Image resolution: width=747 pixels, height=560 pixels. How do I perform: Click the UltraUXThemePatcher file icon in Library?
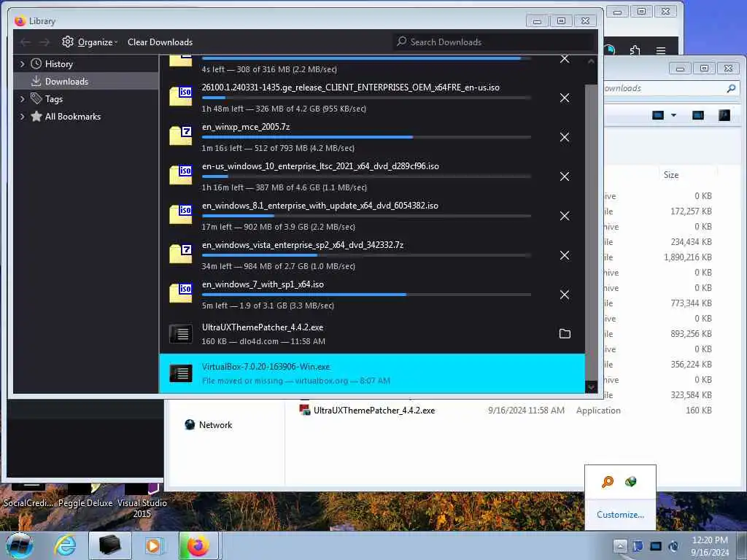[181, 334]
